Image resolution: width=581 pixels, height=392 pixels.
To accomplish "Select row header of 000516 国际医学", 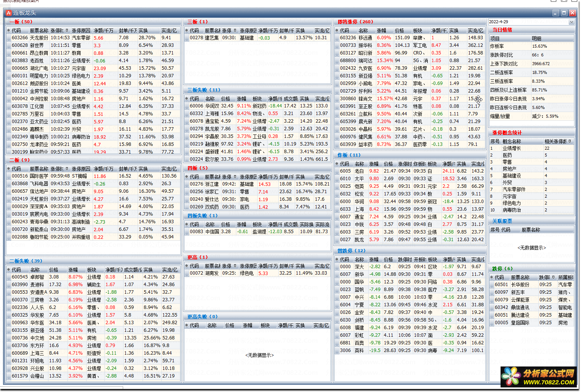I will pyautogui.click(x=8, y=176).
